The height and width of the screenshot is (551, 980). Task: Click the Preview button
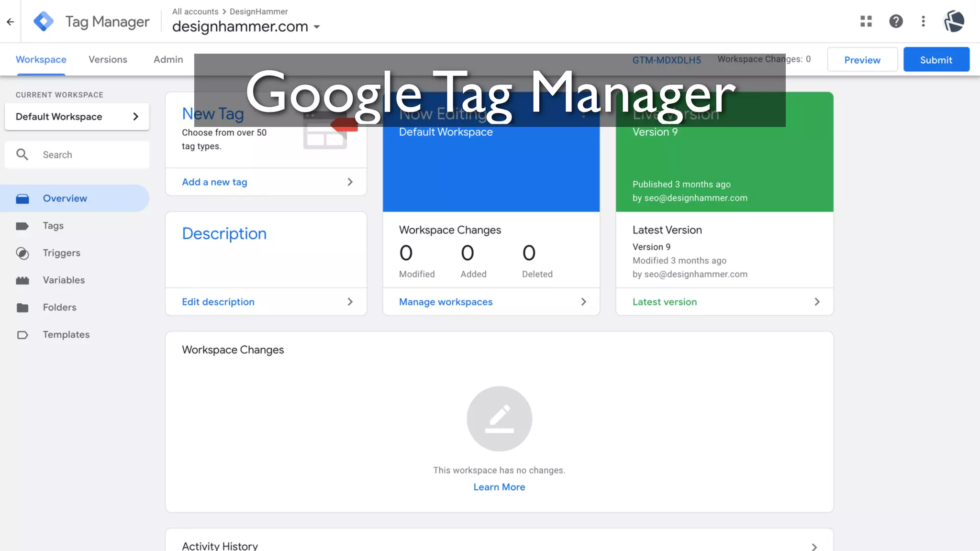click(862, 60)
